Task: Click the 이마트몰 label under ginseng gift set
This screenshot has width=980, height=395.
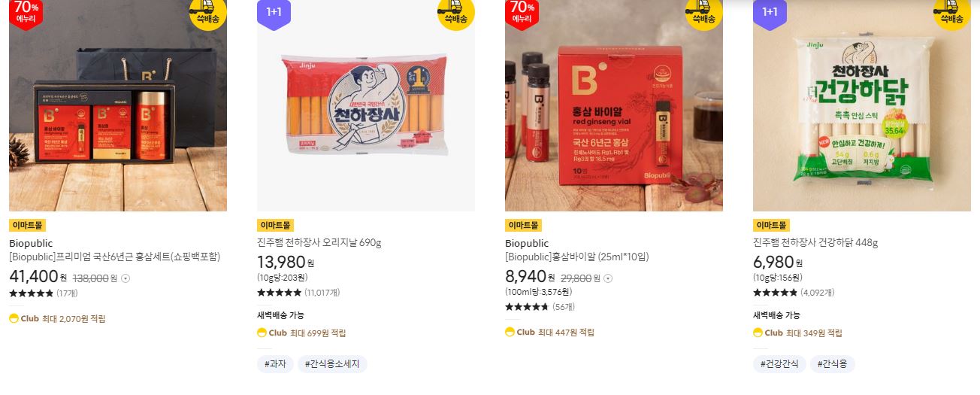Action: pos(28,225)
